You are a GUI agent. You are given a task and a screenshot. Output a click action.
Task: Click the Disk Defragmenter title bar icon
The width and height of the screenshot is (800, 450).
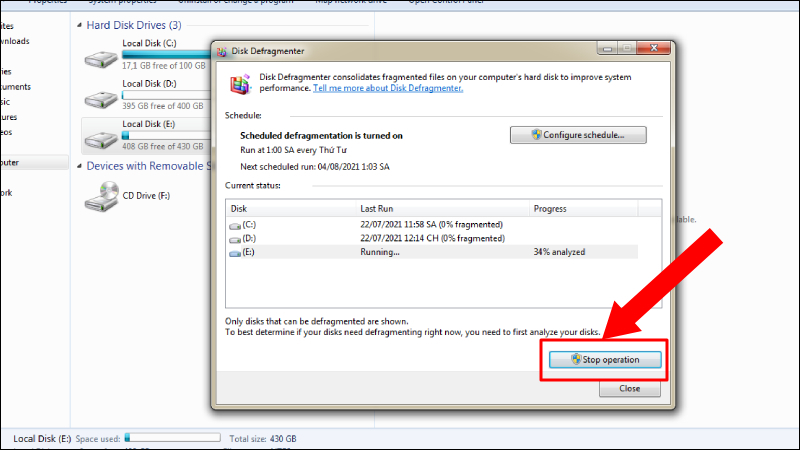(x=221, y=52)
